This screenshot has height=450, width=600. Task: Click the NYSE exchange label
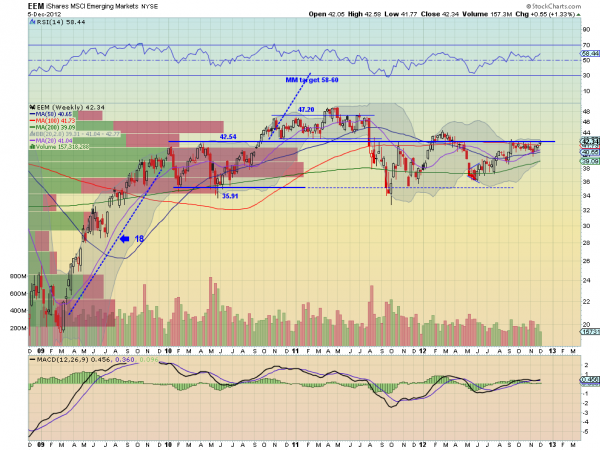coord(149,7)
